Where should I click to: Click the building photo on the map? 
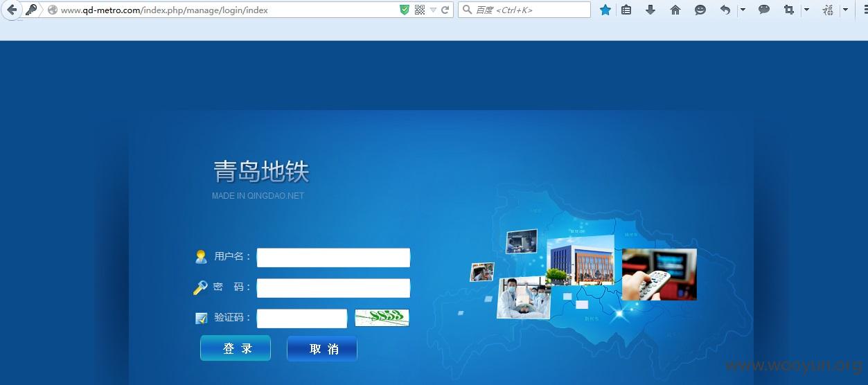(x=581, y=260)
